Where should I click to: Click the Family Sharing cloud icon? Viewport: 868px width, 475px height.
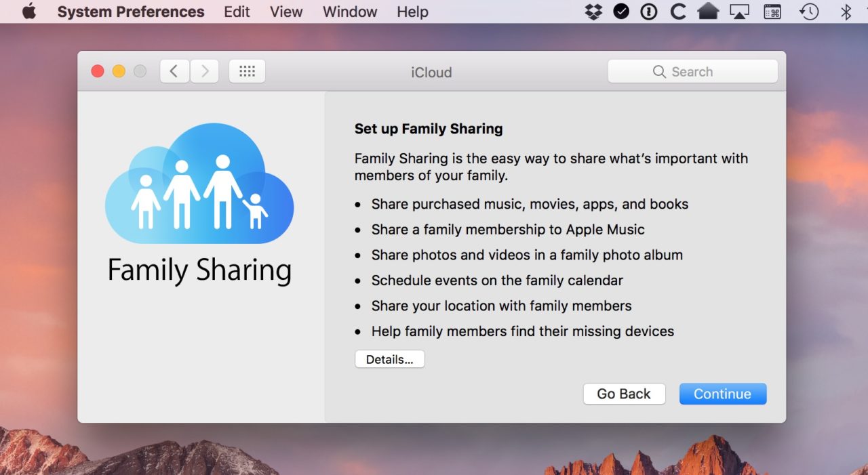[199, 184]
